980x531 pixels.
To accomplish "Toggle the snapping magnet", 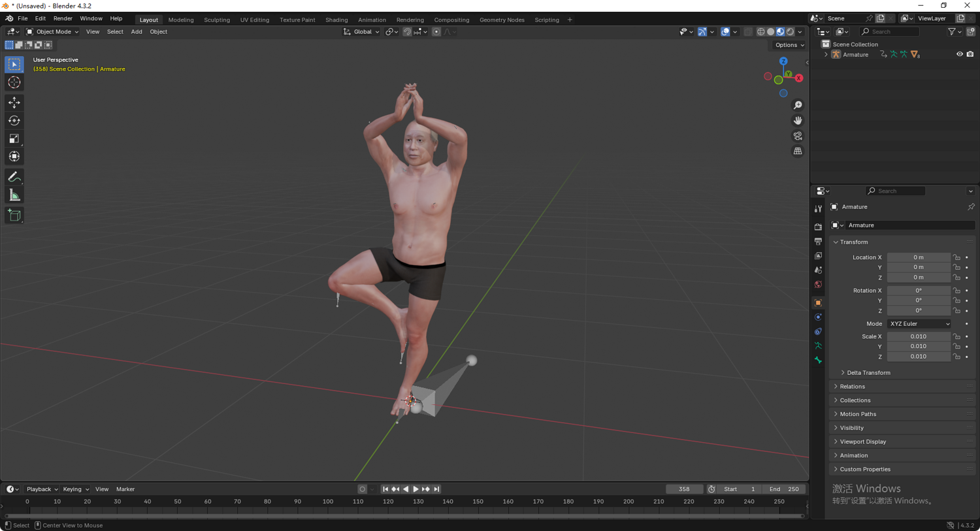I will pyautogui.click(x=407, y=31).
